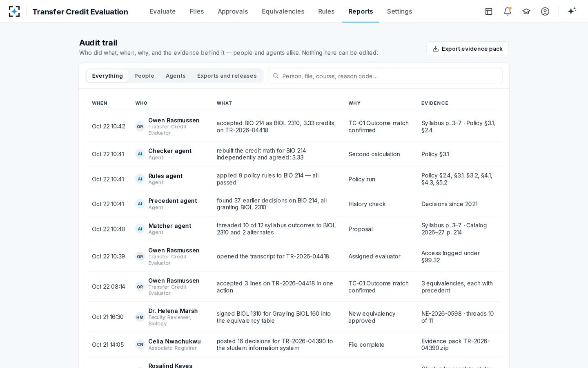Select the Rules navigation tab
Viewport: 588px width, 368px height.
pos(326,11)
